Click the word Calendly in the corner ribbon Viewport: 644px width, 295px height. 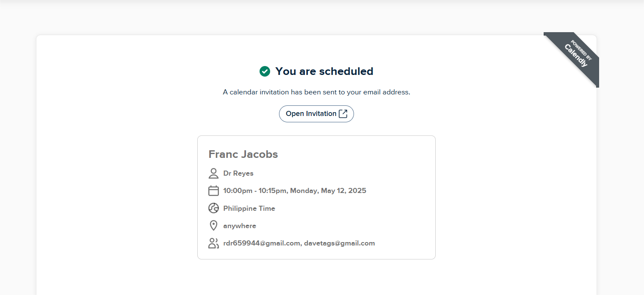click(x=576, y=56)
